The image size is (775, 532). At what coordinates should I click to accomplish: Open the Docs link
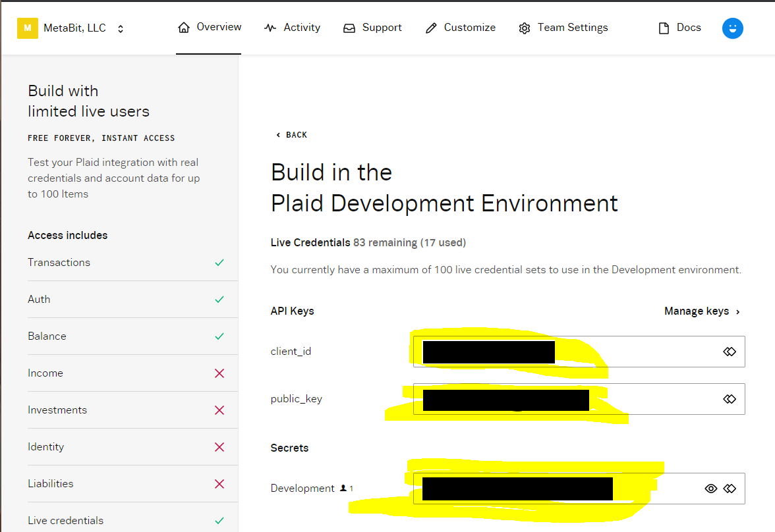[679, 28]
